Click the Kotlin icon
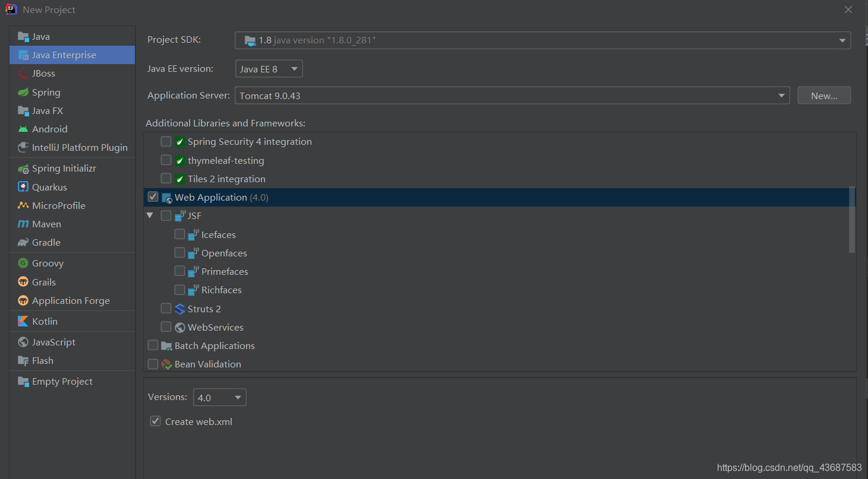 click(x=23, y=321)
